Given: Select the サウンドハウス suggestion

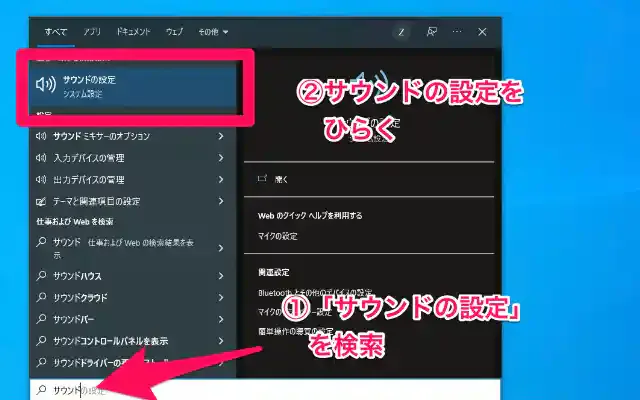Looking at the screenshot, I should coord(133,276).
